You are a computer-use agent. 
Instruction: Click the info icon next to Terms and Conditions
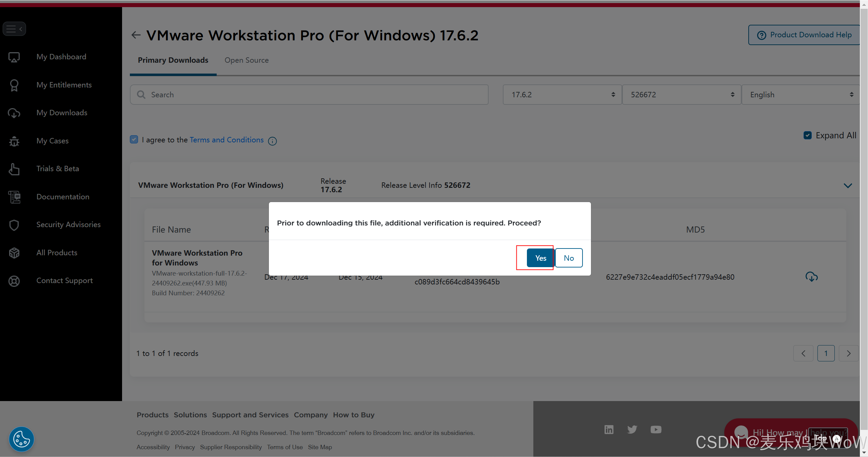272,141
